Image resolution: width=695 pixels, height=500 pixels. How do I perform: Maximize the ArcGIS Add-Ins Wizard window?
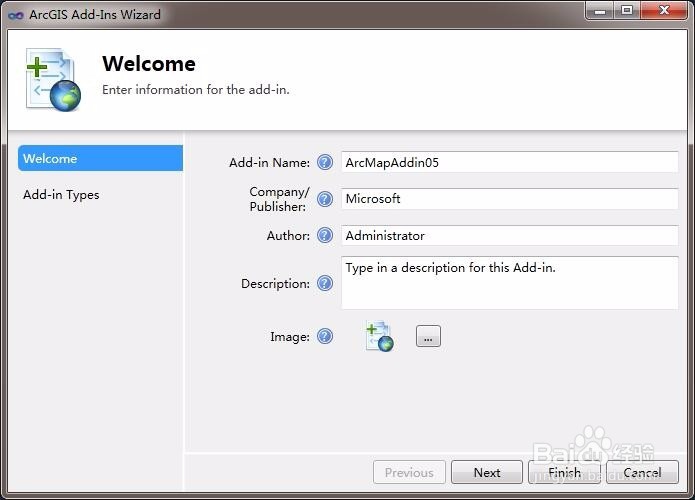(627, 11)
